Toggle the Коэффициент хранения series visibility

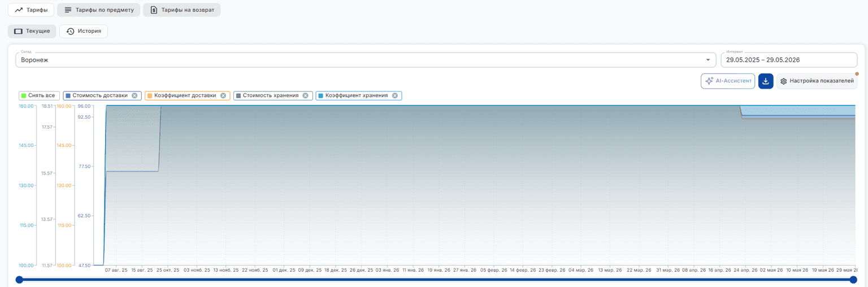pos(356,95)
